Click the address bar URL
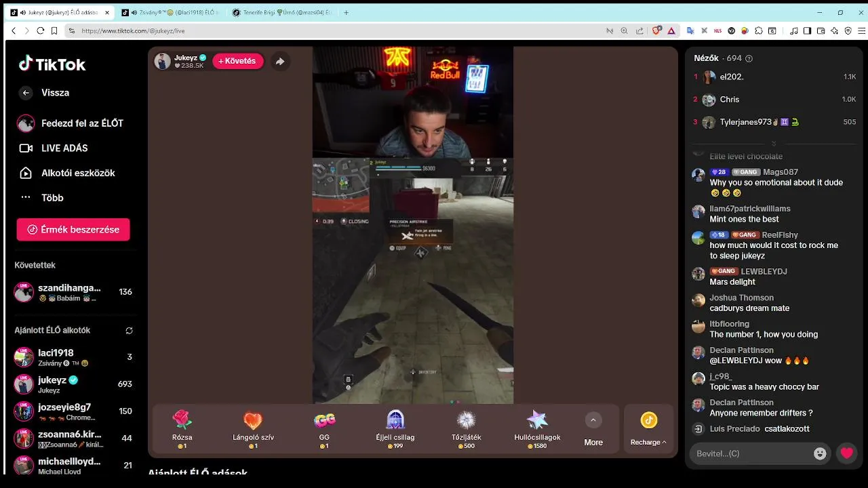The width and height of the screenshot is (868, 488). 133,30
